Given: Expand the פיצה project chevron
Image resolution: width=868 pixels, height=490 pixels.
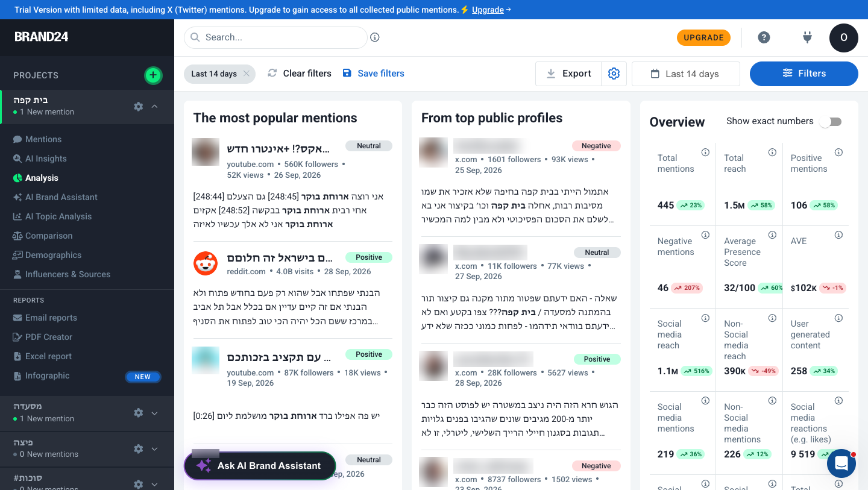Looking at the screenshot, I should coord(154,448).
